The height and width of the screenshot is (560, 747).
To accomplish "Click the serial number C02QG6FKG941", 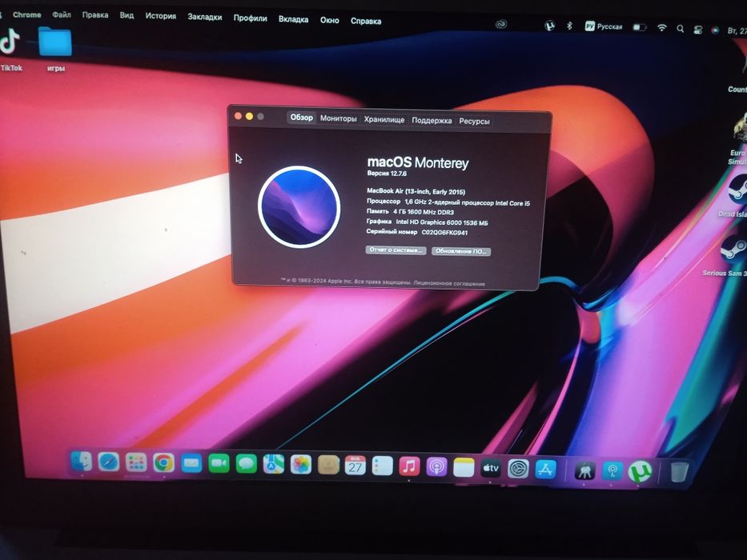I will point(444,233).
